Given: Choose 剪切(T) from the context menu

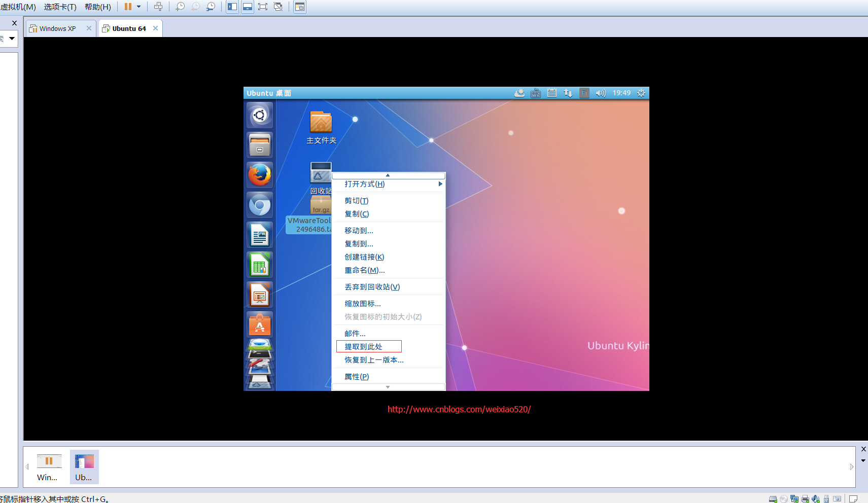Looking at the screenshot, I should pyautogui.click(x=389, y=201).
